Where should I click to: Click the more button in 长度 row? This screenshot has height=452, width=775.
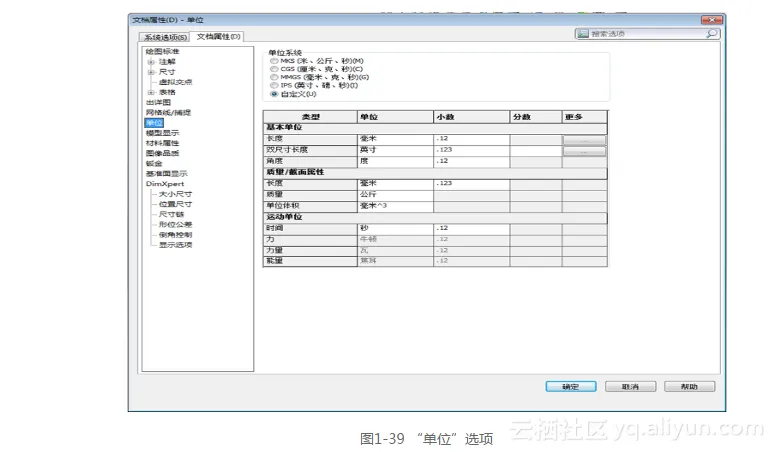584,140
